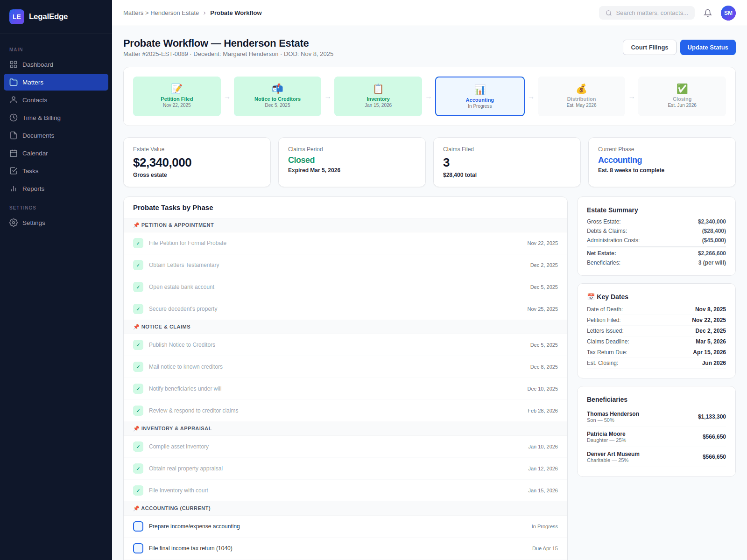Uncheck Obtain real property appraisal task
Image resolution: width=747 pixels, height=560 pixels.
point(138,469)
